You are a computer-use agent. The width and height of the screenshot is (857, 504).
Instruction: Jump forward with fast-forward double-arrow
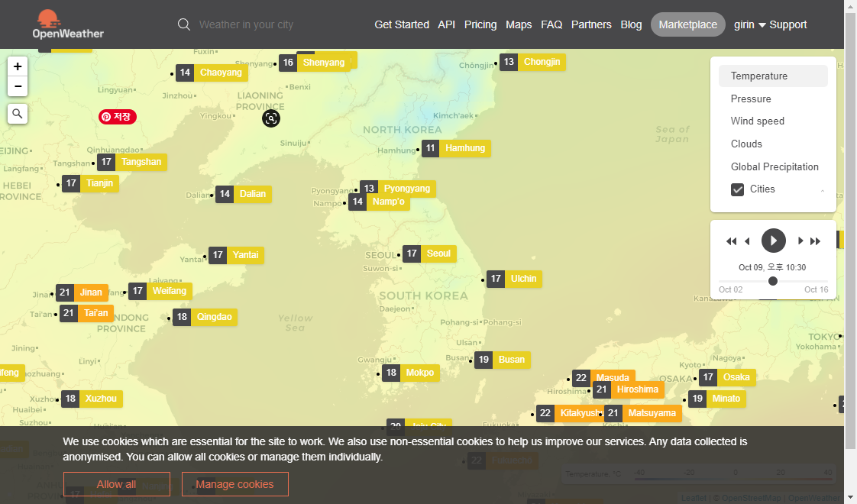816,241
